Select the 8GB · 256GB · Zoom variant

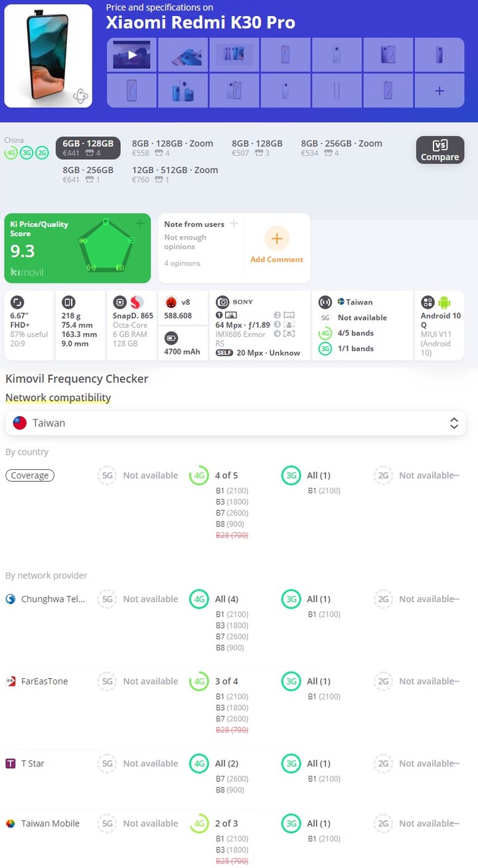341,148
